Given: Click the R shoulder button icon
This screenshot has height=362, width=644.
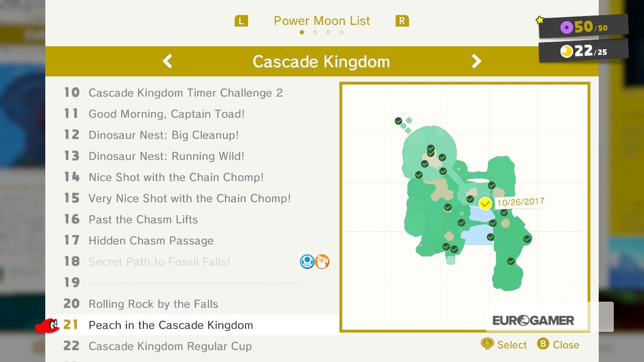Looking at the screenshot, I should coord(402,21).
